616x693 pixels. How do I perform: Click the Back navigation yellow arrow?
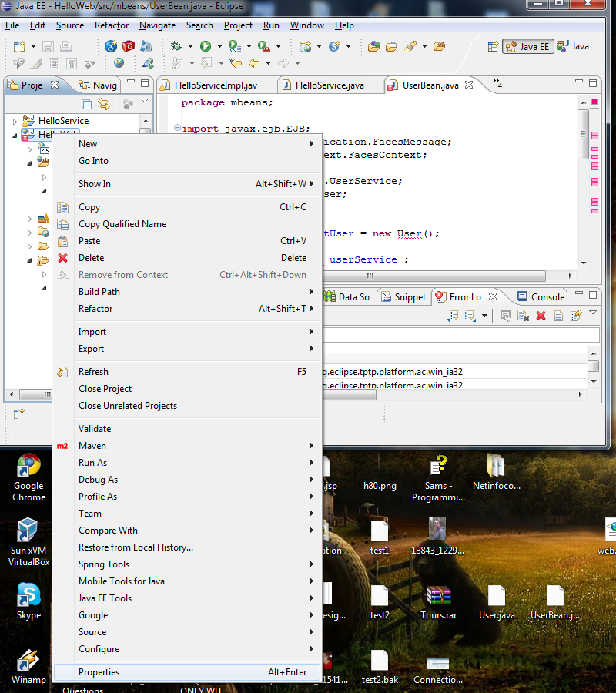click(x=254, y=63)
